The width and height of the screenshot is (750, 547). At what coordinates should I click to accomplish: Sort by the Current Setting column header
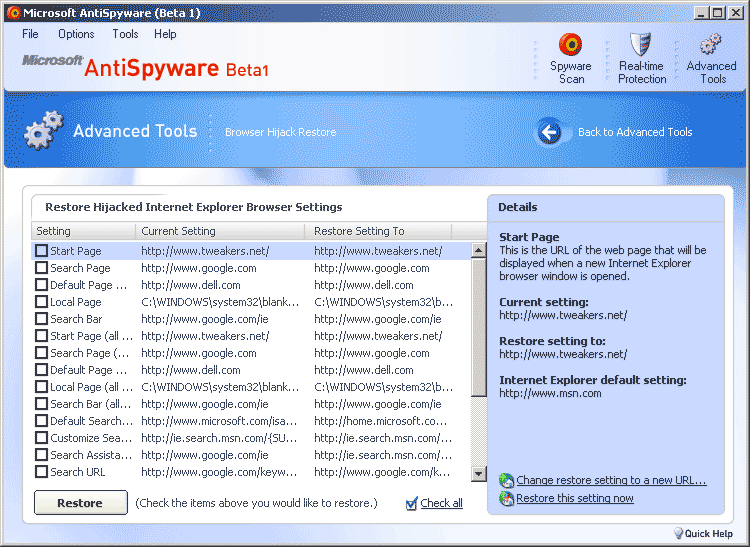(220, 231)
